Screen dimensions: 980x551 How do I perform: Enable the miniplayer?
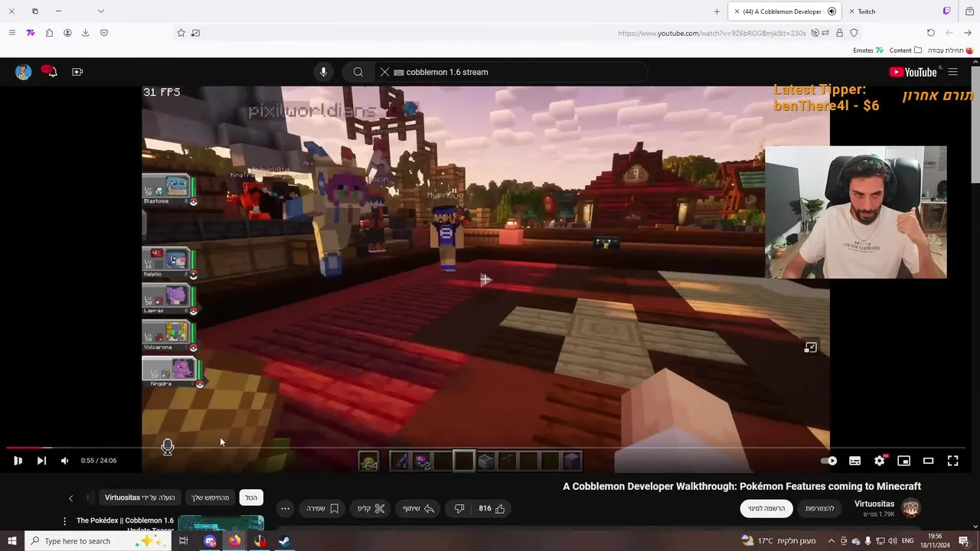[903, 461]
